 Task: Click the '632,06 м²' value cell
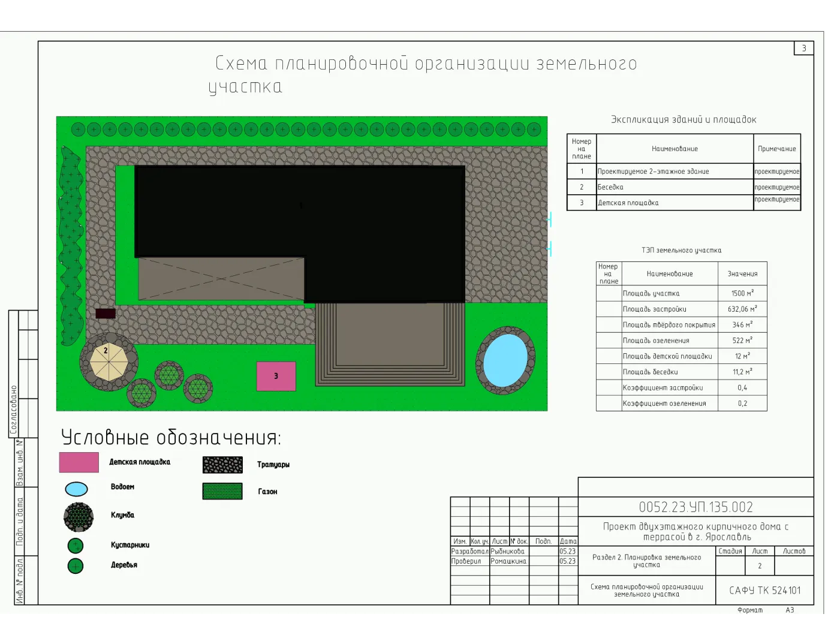click(x=743, y=308)
